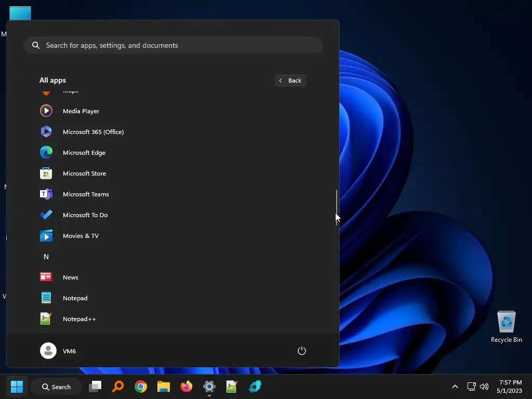Open the orange magnifier app on taskbar
This screenshot has height=399, width=532.
[118, 387]
